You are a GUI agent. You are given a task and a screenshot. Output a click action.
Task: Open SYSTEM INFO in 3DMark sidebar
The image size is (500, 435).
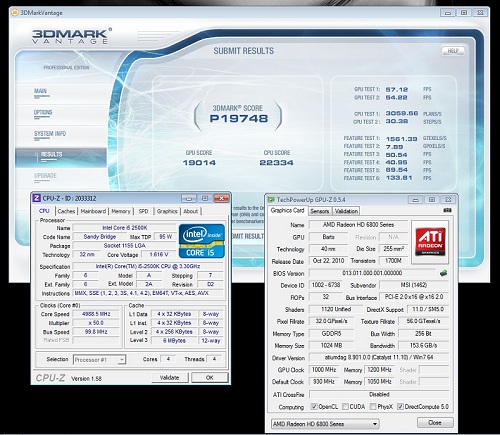(x=50, y=134)
